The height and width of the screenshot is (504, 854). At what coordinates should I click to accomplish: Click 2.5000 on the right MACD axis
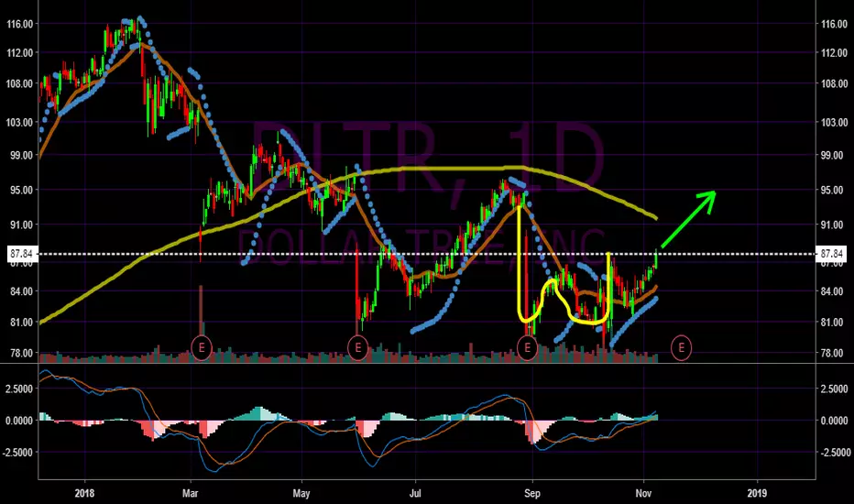coord(835,389)
